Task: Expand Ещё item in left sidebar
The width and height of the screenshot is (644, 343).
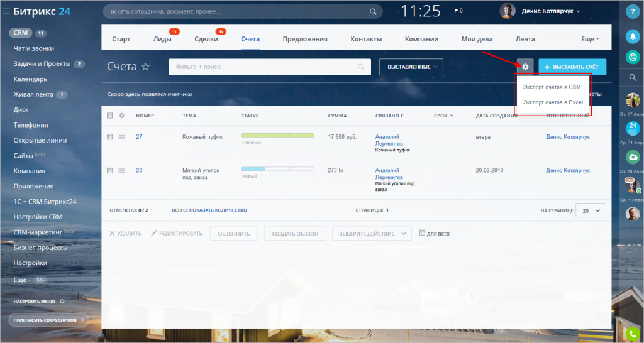Action: [23, 280]
